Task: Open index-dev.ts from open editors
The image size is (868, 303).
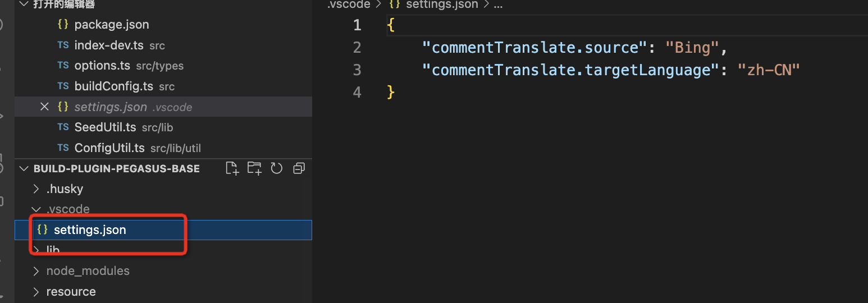Action: point(163,45)
